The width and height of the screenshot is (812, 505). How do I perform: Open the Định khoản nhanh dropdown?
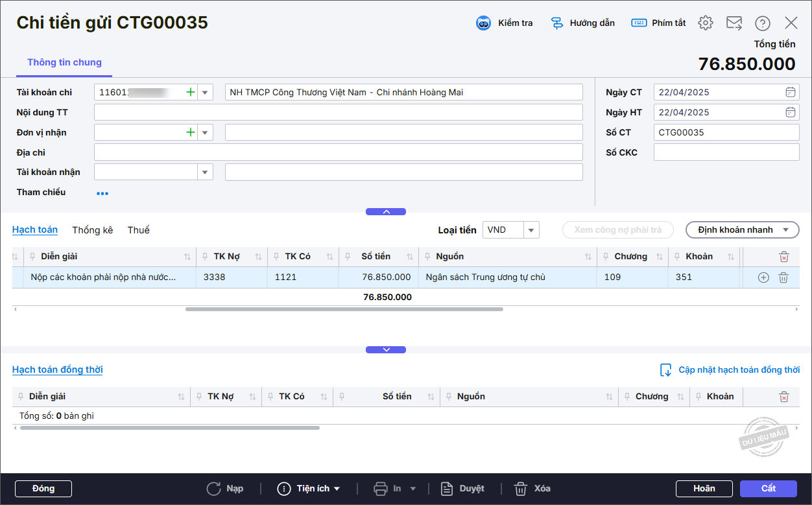point(742,230)
